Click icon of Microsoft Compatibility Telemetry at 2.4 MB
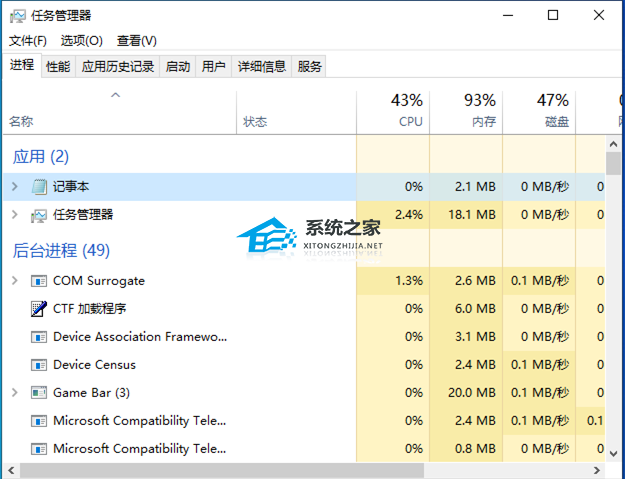Viewport: 625px width, 479px height. tap(39, 421)
